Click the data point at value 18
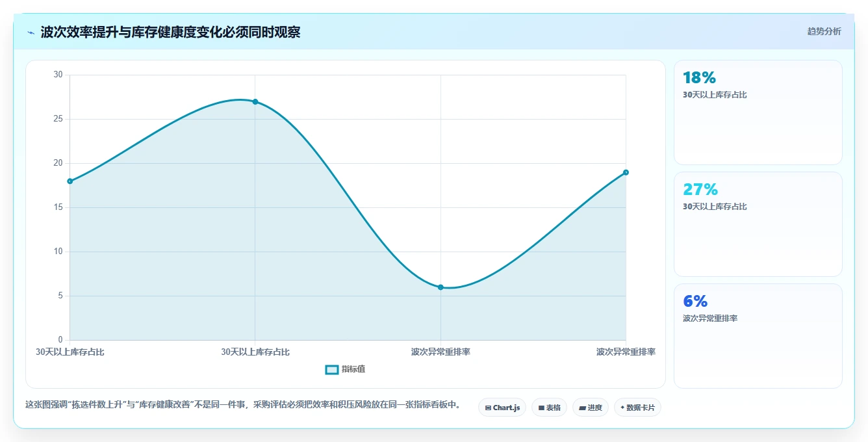This screenshot has height=442, width=868. 70,181
